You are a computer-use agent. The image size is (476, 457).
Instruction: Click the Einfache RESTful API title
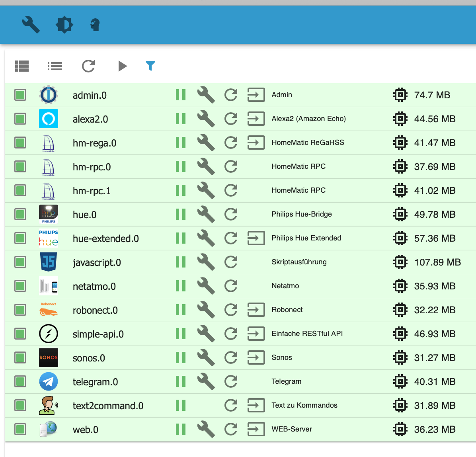pos(307,334)
